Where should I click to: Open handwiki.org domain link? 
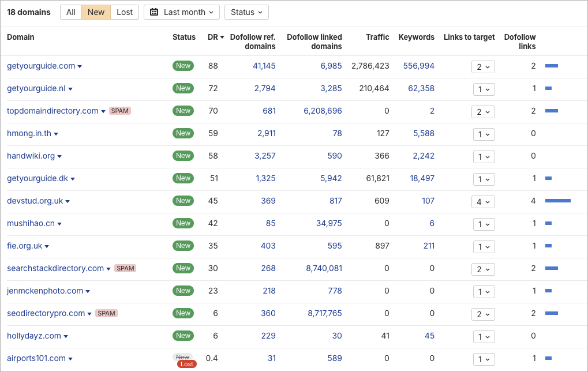pos(29,156)
